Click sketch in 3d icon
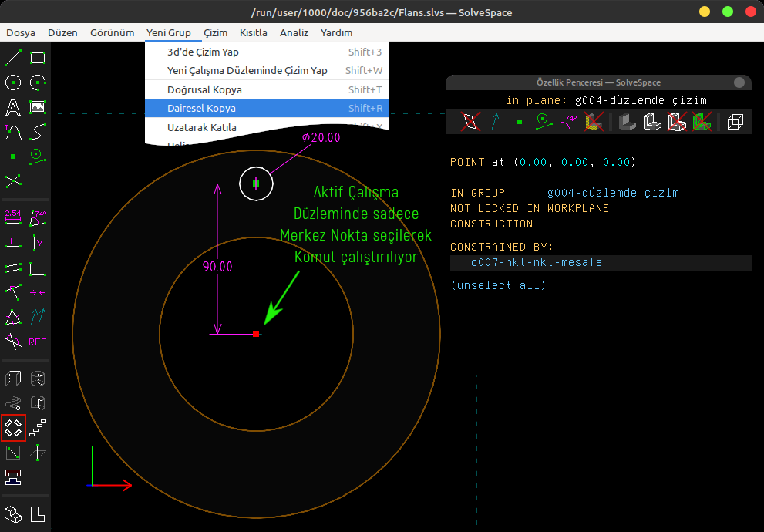 [38, 453]
